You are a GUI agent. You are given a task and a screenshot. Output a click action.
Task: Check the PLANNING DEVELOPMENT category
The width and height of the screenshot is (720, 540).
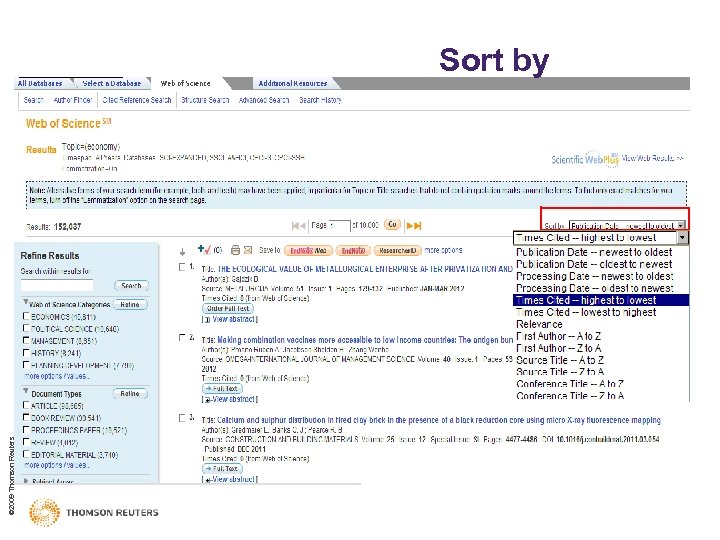click(x=26, y=365)
